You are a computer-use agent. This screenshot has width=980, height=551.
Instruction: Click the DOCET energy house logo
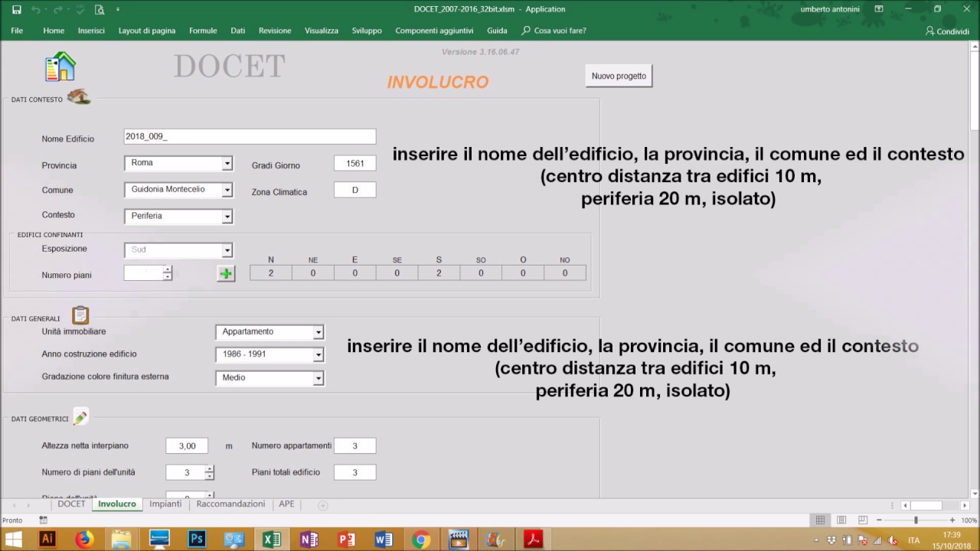tap(60, 67)
